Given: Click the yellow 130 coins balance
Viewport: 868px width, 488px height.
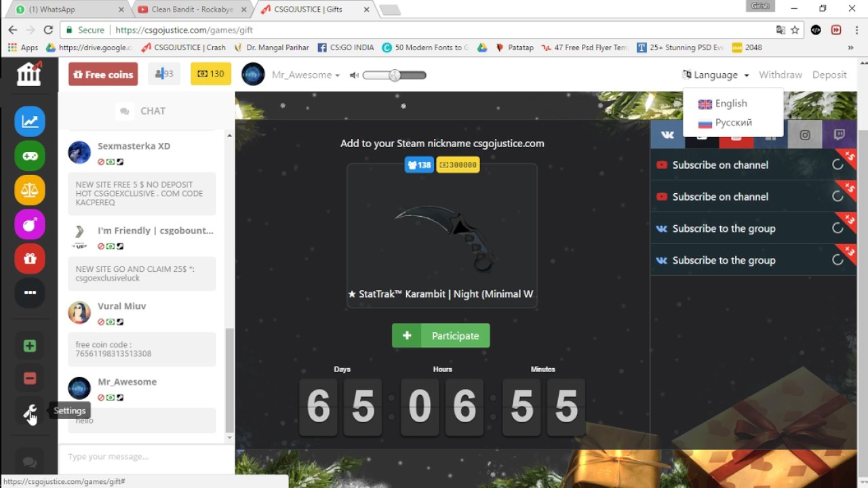Looking at the screenshot, I should click(x=211, y=74).
